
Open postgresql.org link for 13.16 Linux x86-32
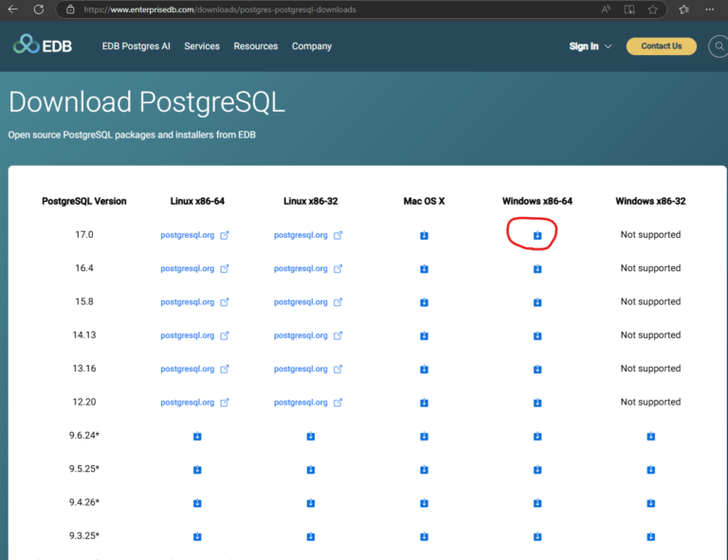pyautogui.click(x=308, y=369)
